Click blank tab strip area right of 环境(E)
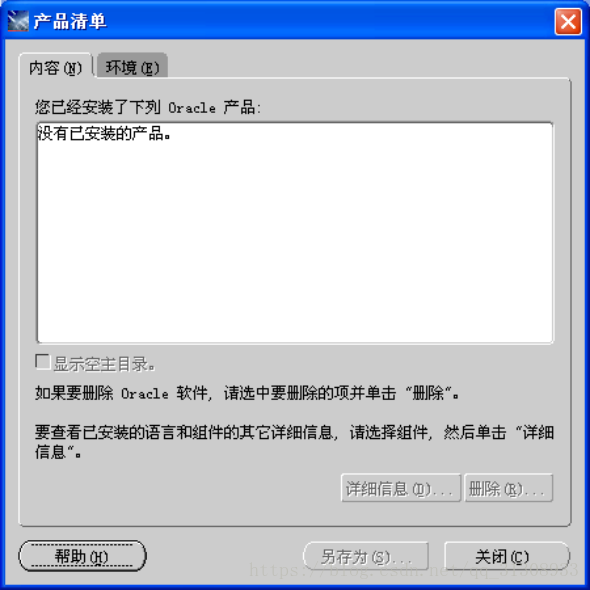This screenshot has height=590, width=590. (x=369, y=66)
